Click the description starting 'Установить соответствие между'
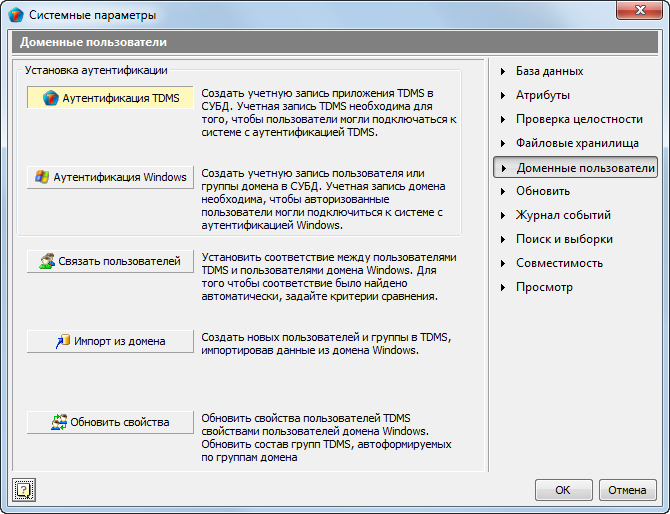Image resolution: width=670 pixels, height=514 pixels. pyautogui.click(x=329, y=277)
